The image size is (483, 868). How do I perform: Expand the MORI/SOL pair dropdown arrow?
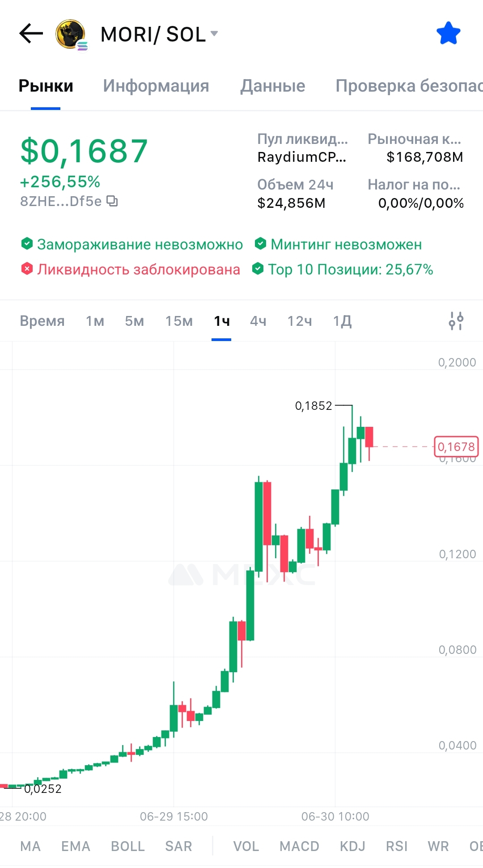coord(214,34)
